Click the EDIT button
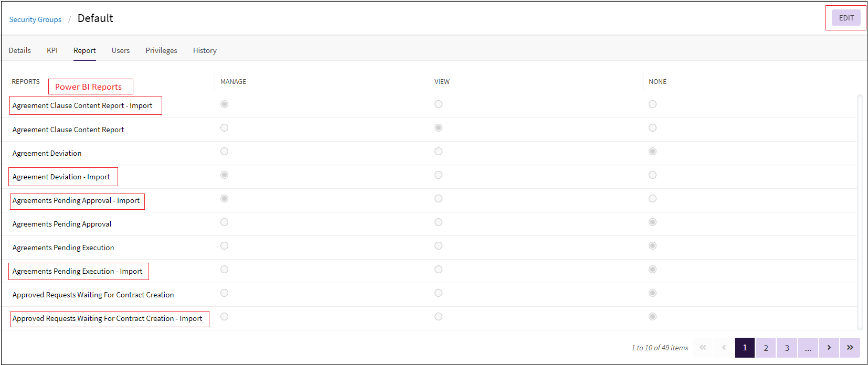 [846, 18]
